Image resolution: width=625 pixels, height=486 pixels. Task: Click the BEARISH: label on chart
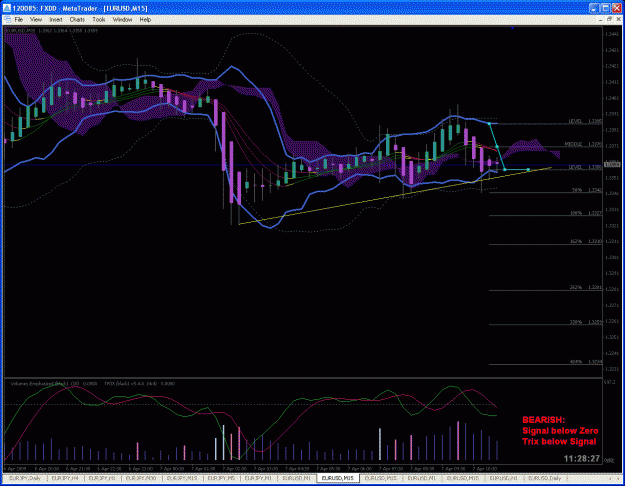pos(543,420)
